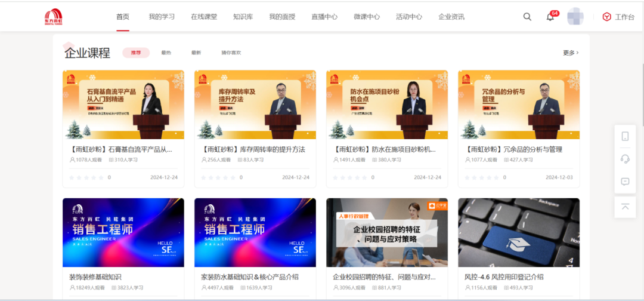This screenshot has height=301, width=644.
Task: Select the 猜你喜欢 filter tab
Action: tap(231, 53)
